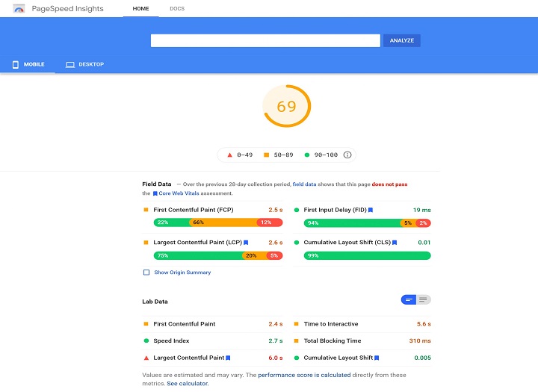
Task: Click the orange square beside field Largest Contentful Paint (LCP)
Action: click(x=146, y=243)
